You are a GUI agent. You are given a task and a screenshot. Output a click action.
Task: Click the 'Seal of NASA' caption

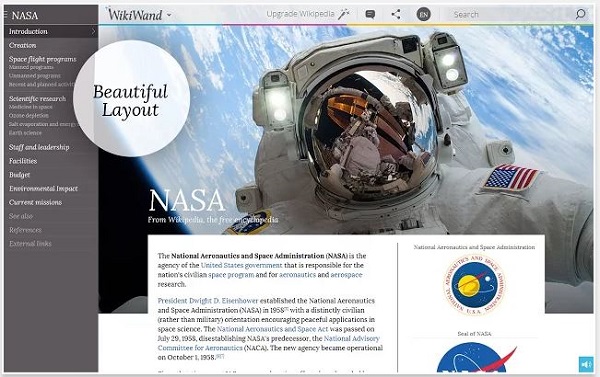point(474,334)
